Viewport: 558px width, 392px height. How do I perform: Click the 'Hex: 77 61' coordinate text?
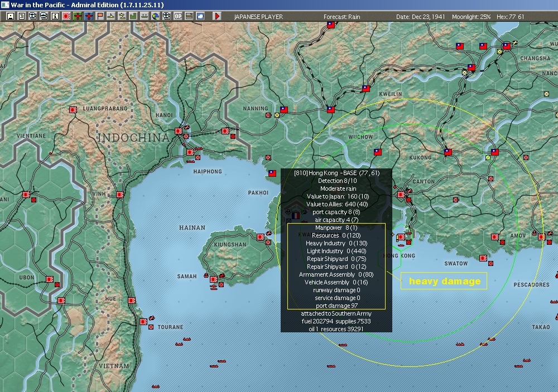pos(510,17)
